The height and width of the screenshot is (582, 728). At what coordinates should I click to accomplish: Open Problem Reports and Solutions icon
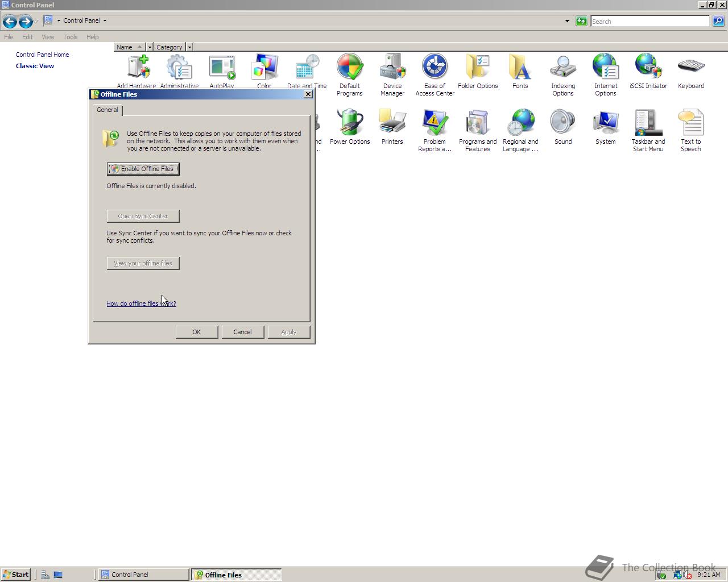pos(435,130)
